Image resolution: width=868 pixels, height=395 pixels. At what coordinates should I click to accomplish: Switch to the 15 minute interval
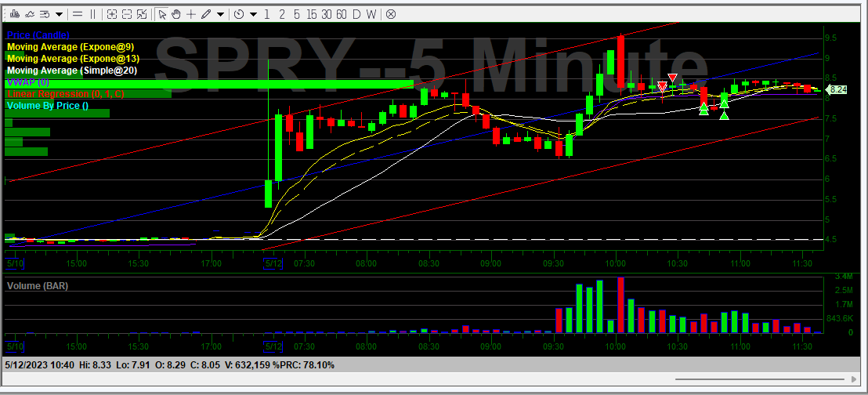pos(312,14)
